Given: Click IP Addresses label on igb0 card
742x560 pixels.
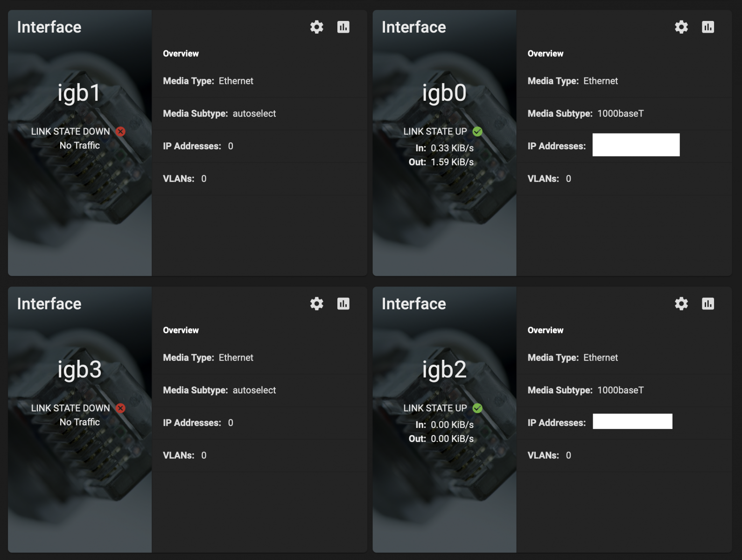Looking at the screenshot, I should click(x=556, y=146).
